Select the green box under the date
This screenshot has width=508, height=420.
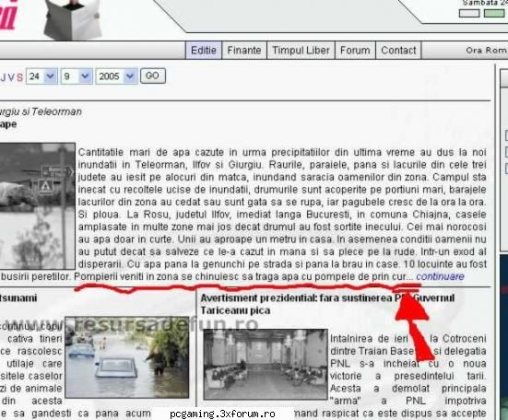click(x=494, y=14)
